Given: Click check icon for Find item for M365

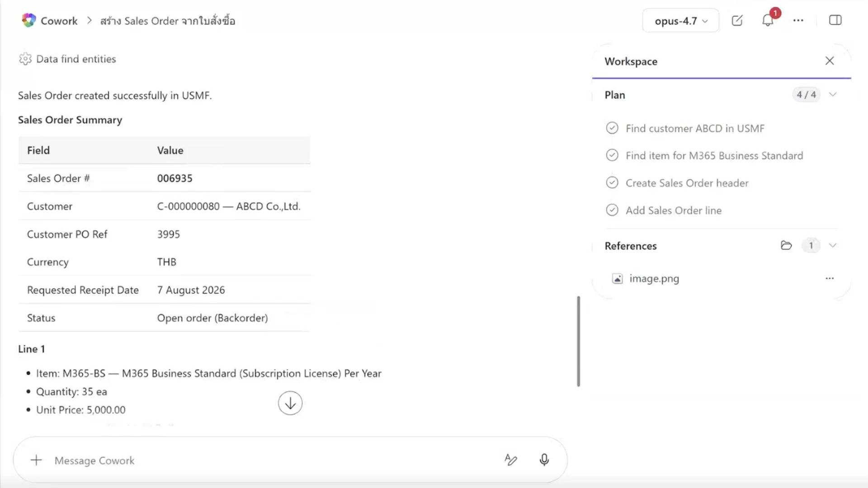Looking at the screenshot, I should coord(612,155).
